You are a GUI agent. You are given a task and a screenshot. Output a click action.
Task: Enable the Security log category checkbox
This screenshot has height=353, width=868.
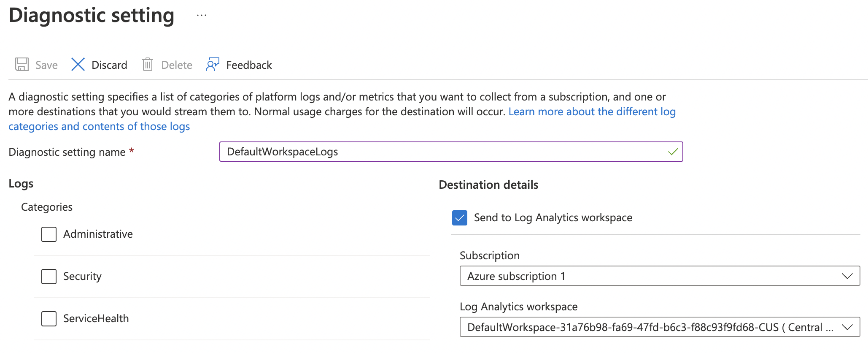click(x=49, y=276)
